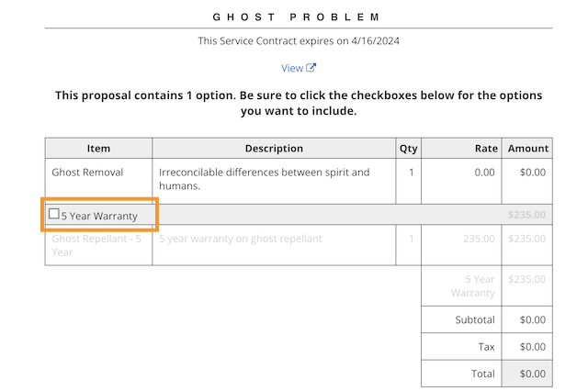
Task: Click the shaded Total amount cell
Action: [527, 374]
